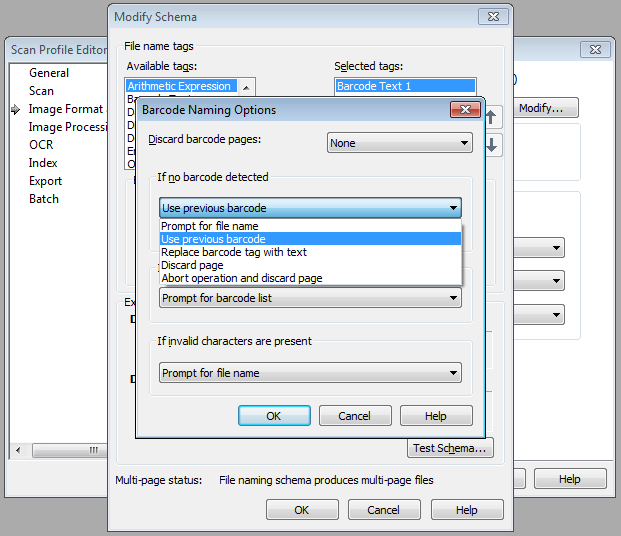621x536 pixels.
Task: Open the bottom dropdown in the Scan Profile Editor
Action: point(539,315)
